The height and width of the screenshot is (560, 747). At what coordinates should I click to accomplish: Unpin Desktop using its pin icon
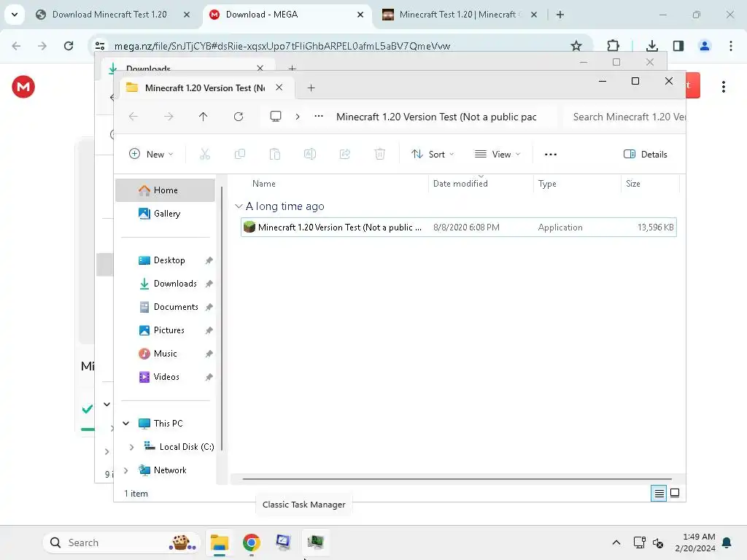(x=209, y=260)
